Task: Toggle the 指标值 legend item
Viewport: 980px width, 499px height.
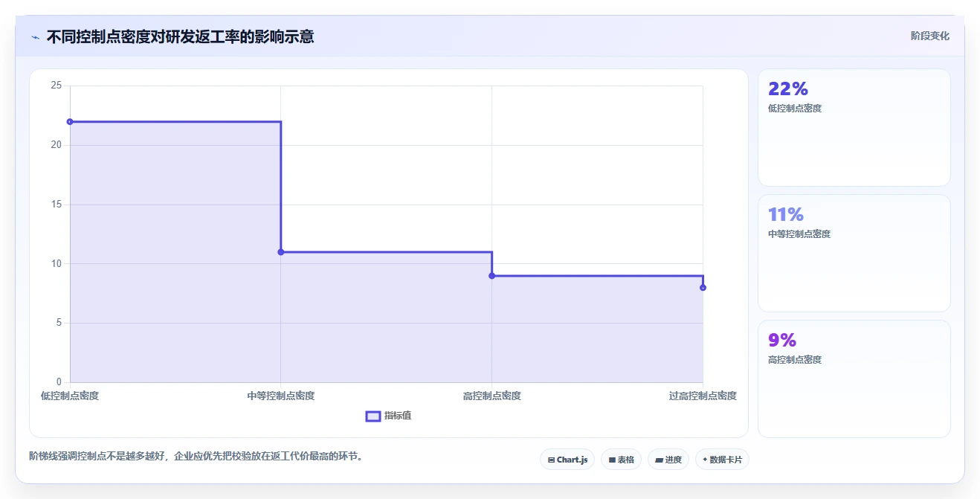Action: pyautogui.click(x=389, y=416)
